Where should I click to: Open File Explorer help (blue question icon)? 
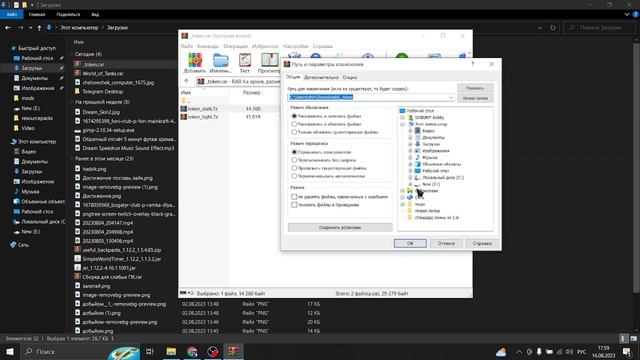point(635,14)
